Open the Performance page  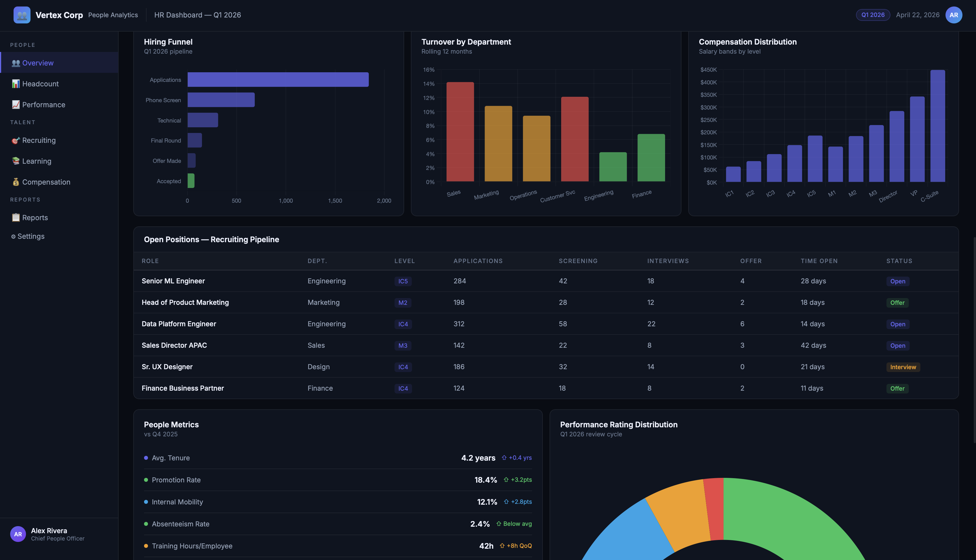click(59, 105)
